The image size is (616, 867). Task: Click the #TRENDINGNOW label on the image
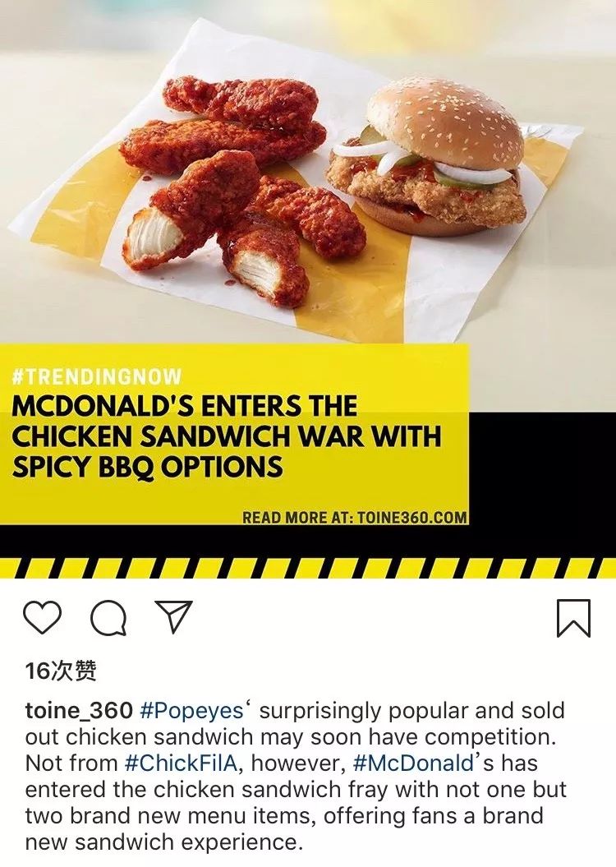pyautogui.click(x=96, y=377)
